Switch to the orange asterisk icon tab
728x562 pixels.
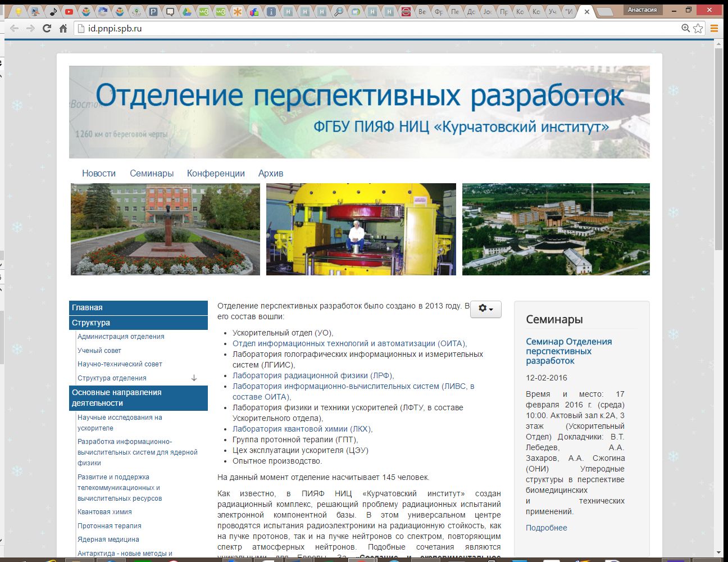coord(238,11)
